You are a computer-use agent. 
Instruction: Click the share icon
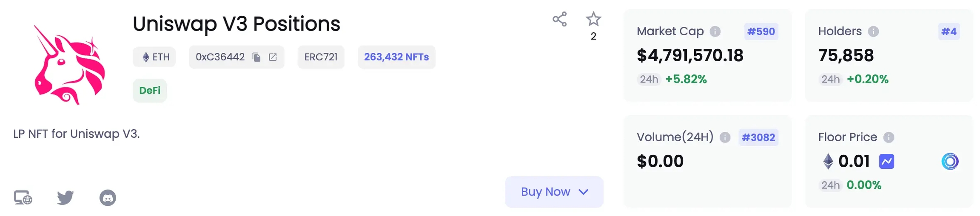(559, 19)
